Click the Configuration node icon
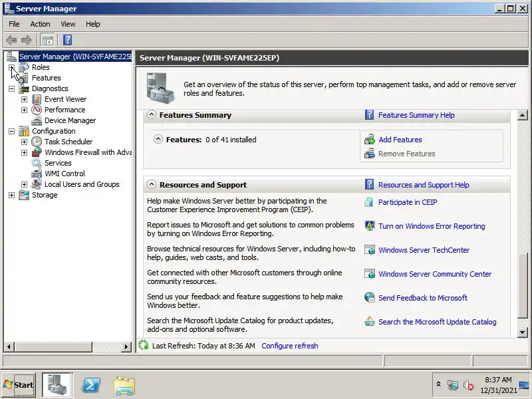This screenshot has width=532, height=399. [x=24, y=131]
